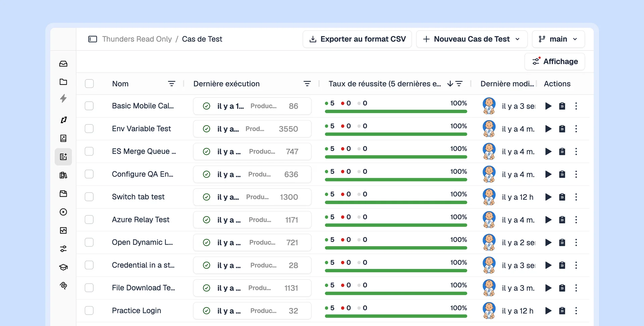This screenshot has width=644, height=326.
Task: Open the folder icon in the sidebar
Action: [63, 82]
